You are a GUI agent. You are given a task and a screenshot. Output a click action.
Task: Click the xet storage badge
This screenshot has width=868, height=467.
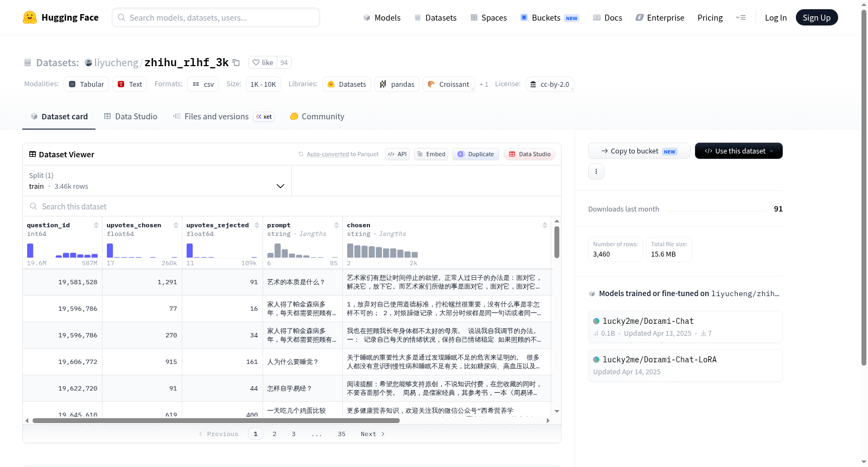coord(264,117)
